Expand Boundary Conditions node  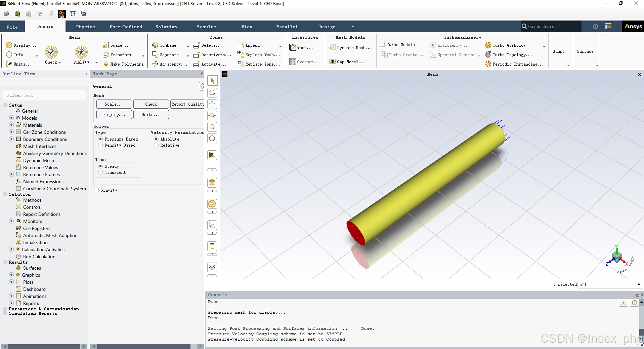pyautogui.click(x=11, y=139)
